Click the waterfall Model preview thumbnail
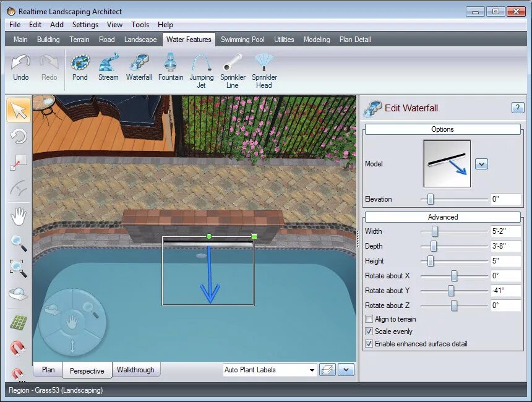Screen dimensions: 532x402 click(x=447, y=164)
